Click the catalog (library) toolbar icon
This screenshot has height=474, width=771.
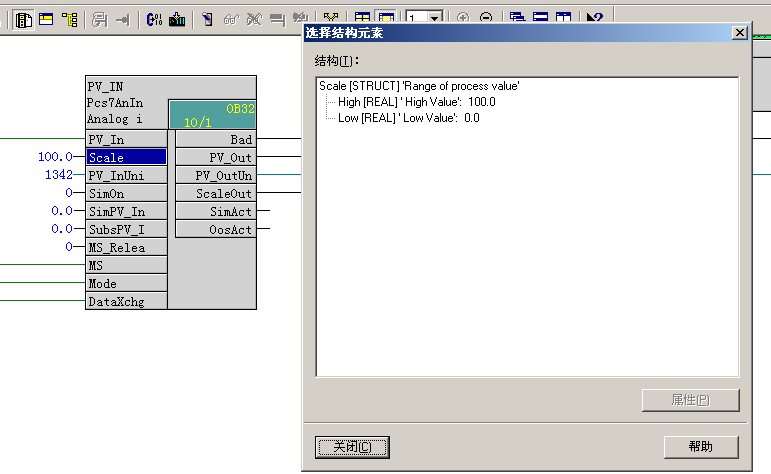click(x=23, y=18)
